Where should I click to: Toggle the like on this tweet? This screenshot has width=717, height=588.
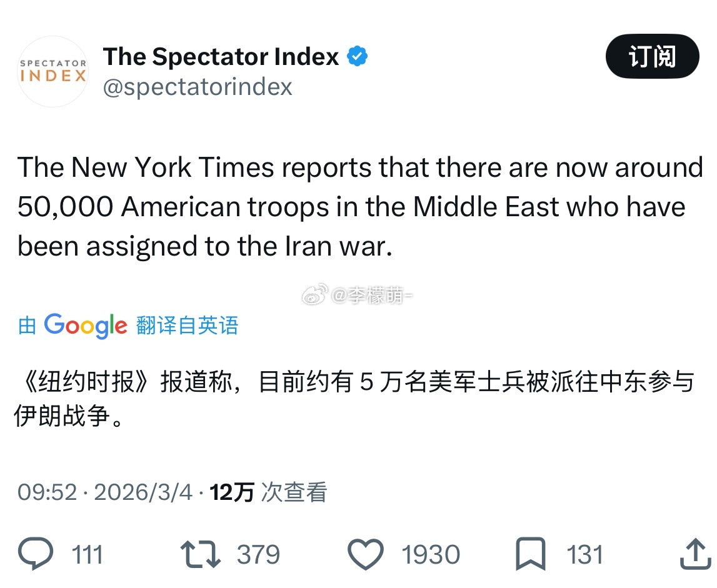(366, 553)
